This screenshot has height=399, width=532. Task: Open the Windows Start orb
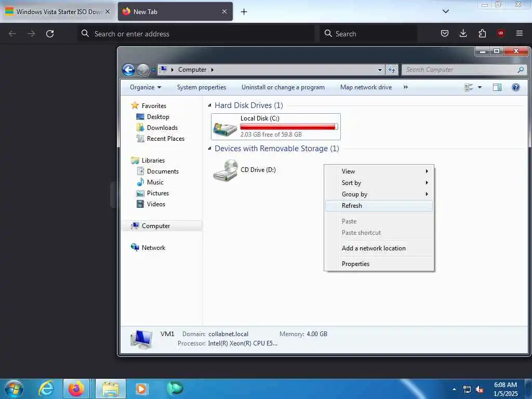[x=14, y=389]
